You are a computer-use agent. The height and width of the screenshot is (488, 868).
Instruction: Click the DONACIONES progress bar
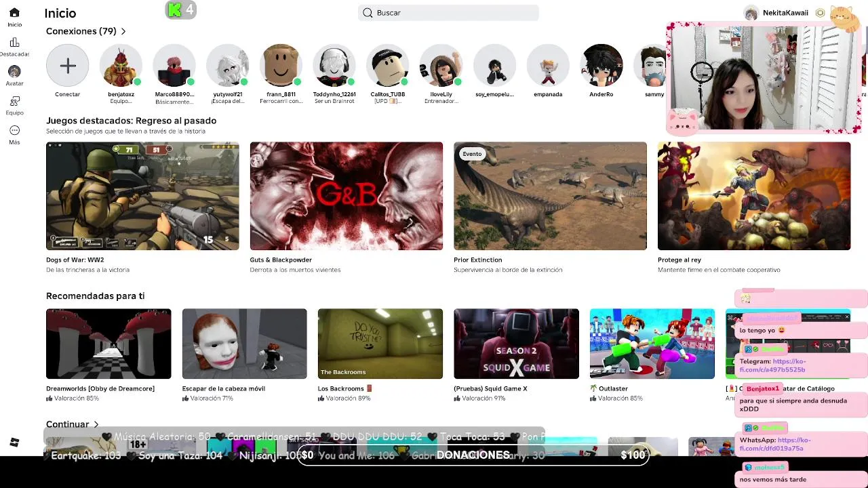473,455
